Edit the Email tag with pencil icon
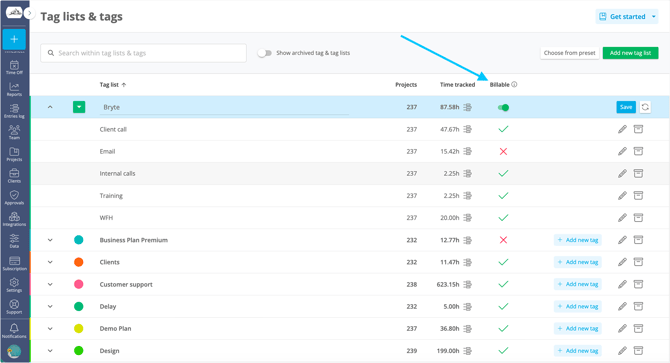Image resolution: width=670 pixels, height=363 pixels. click(622, 151)
